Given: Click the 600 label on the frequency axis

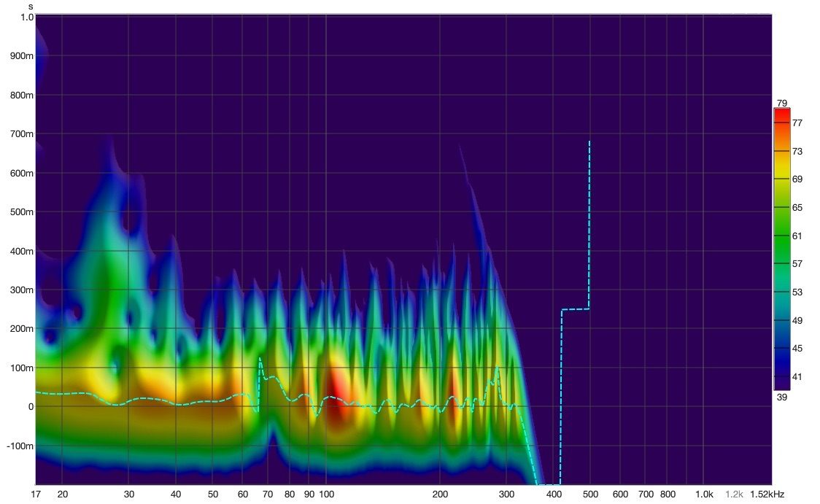Looking at the screenshot, I should [x=620, y=495].
